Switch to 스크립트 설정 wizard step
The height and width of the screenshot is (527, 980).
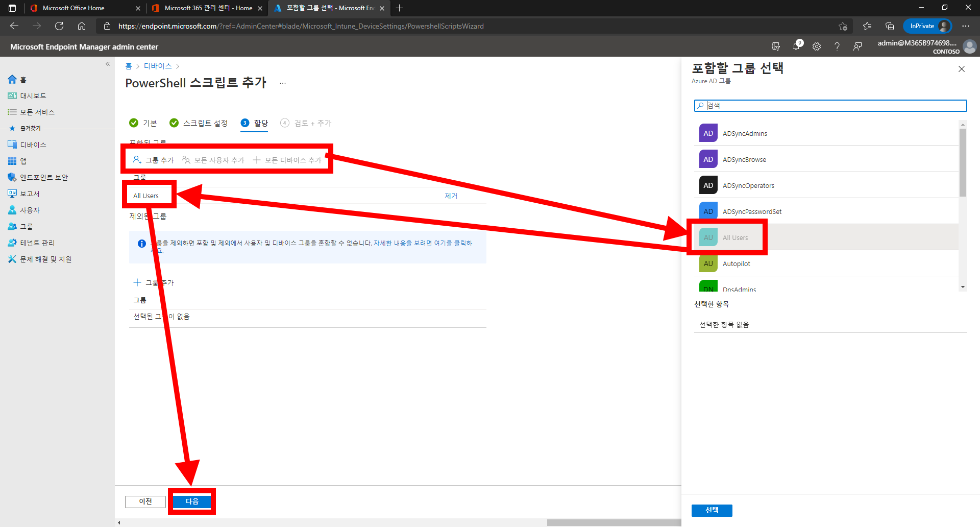click(x=199, y=123)
